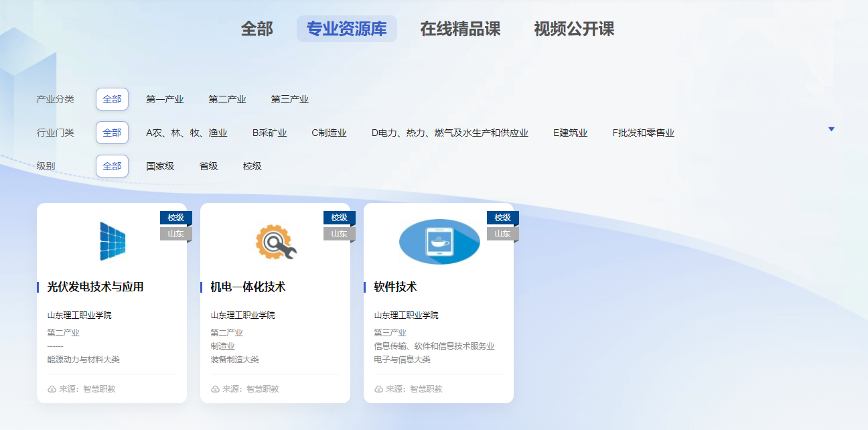This screenshot has height=430, width=868.
Task: Switch to the 全部 top tab
Action: coord(257,29)
